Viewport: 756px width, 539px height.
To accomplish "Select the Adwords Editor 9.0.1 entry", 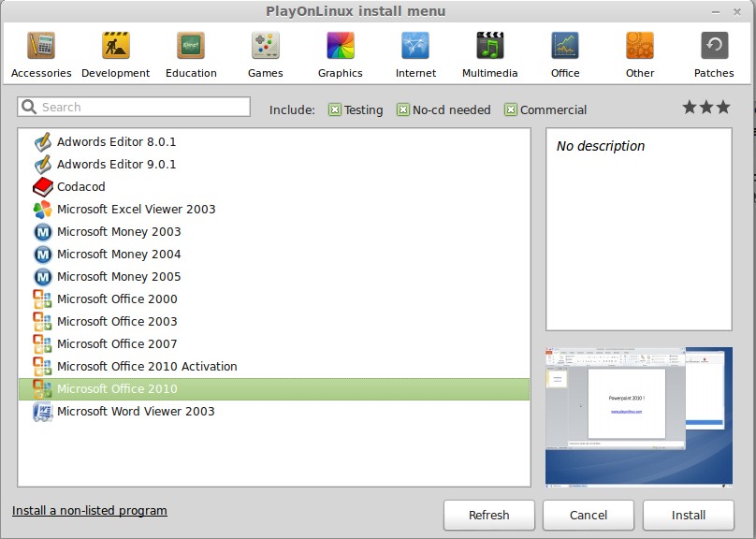I will point(274,165).
